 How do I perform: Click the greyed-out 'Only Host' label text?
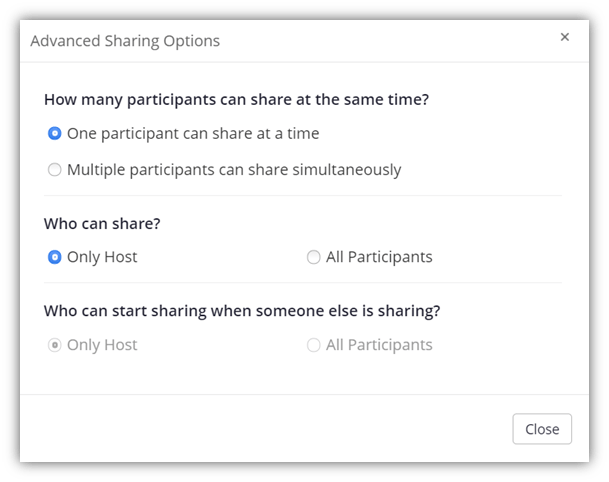[x=102, y=345]
